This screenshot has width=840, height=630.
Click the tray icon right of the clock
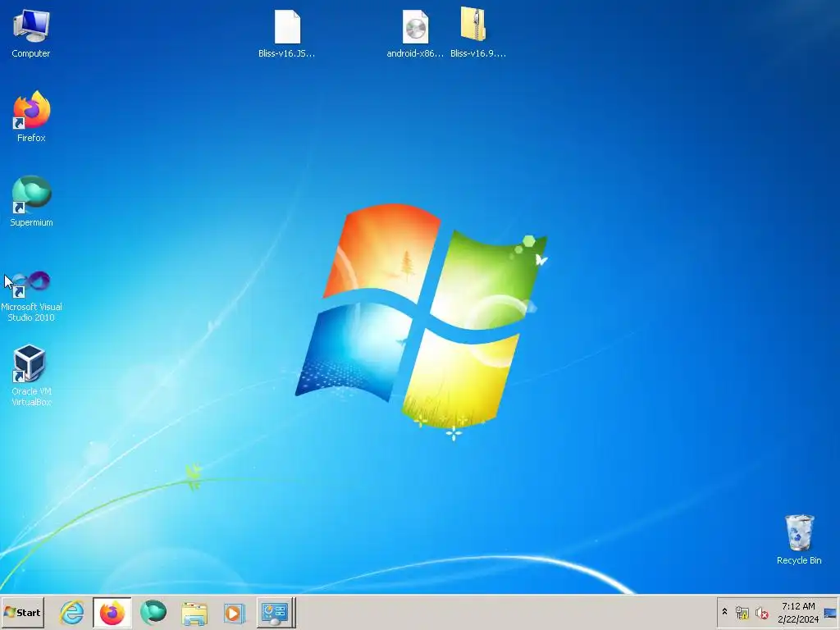(830, 613)
